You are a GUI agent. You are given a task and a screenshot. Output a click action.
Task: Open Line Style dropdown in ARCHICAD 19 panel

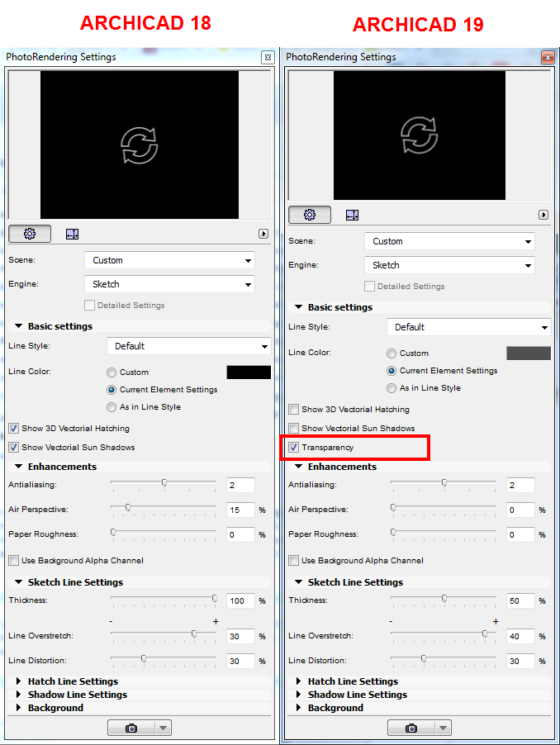[x=469, y=327]
